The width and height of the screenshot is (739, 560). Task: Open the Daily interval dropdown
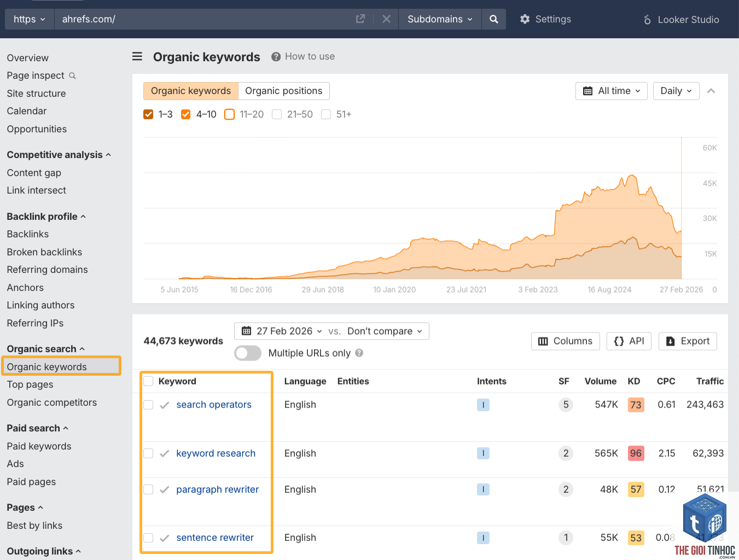click(x=676, y=91)
